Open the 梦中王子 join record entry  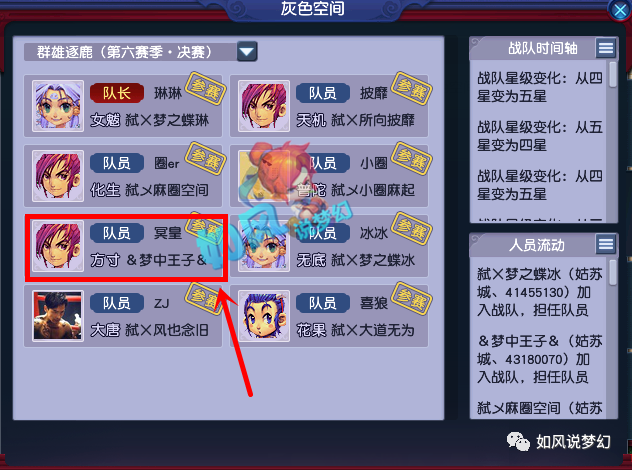click(540, 359)
